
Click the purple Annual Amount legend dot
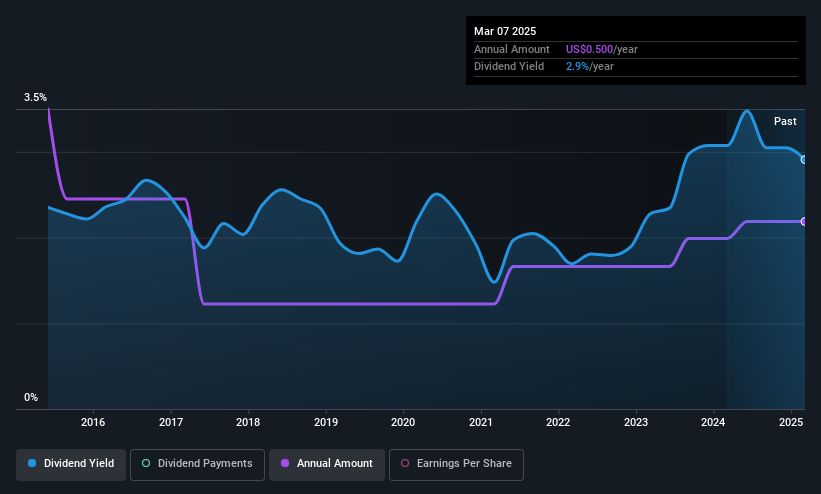pyautogui.click(x=285, y=463)
